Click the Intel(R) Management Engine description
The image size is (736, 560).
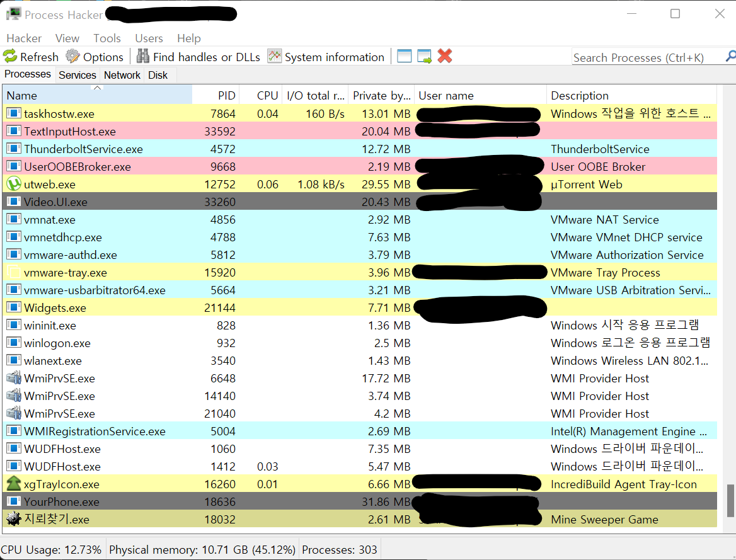[628, 431]
